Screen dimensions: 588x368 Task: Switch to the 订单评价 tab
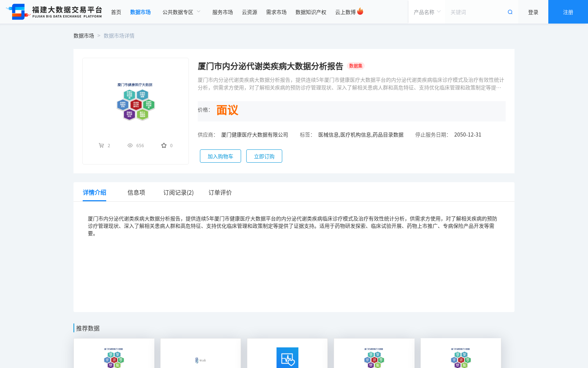tap(220, 192)
